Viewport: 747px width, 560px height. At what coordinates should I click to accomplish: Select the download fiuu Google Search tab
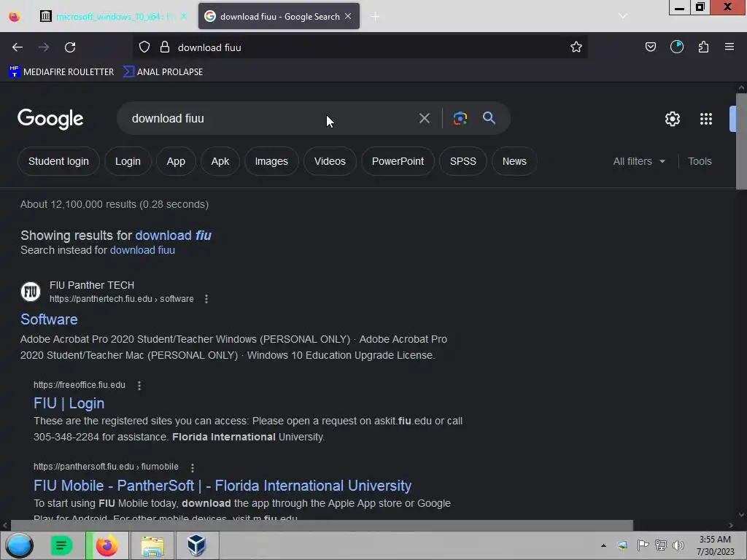tap(279, 17)
